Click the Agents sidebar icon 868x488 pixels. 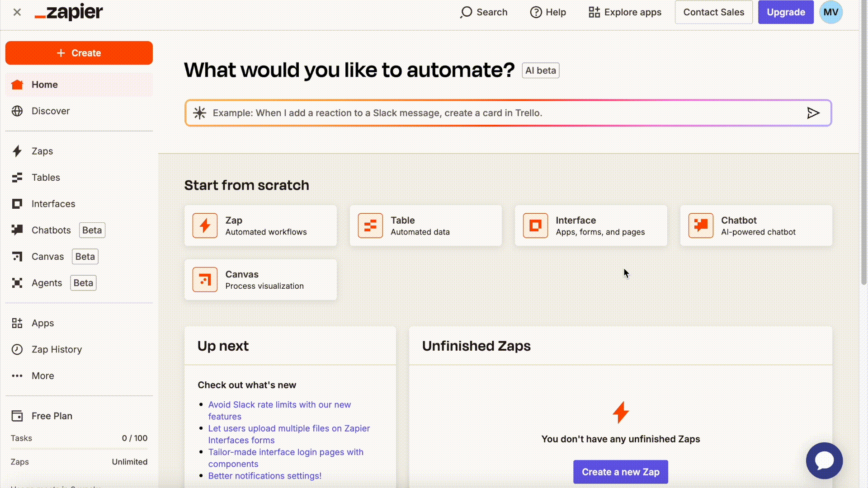[17, 283]
